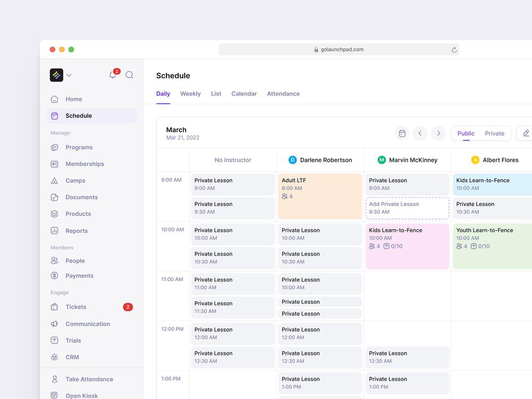532x399 pixels.
Task: Click the Take Attendance person icon
Action: 54,379
